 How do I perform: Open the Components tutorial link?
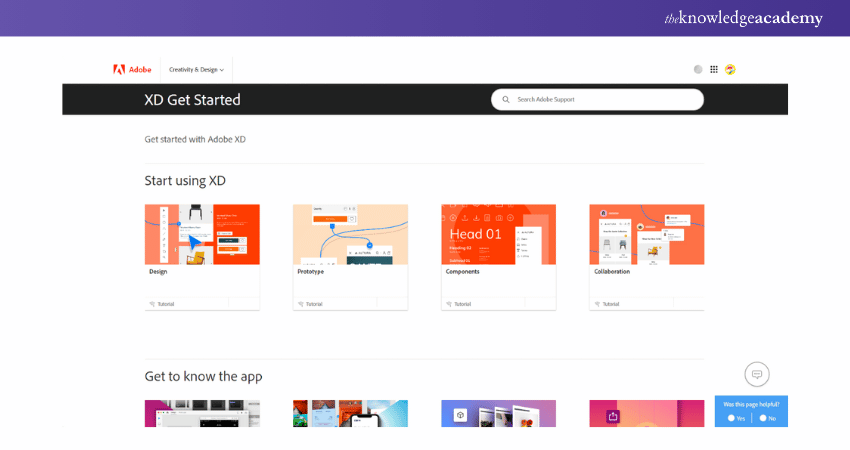click(x=462, y=271)
